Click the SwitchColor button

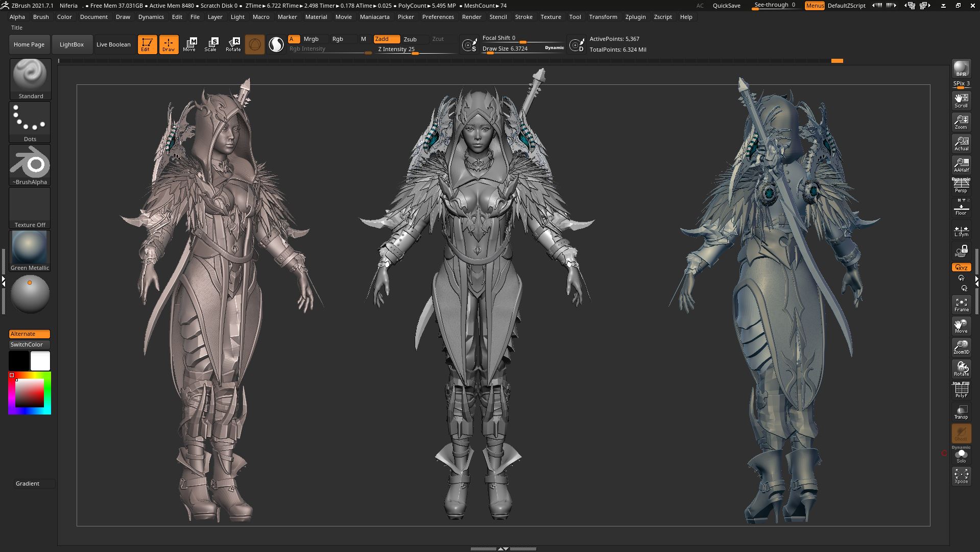point(30,344)
